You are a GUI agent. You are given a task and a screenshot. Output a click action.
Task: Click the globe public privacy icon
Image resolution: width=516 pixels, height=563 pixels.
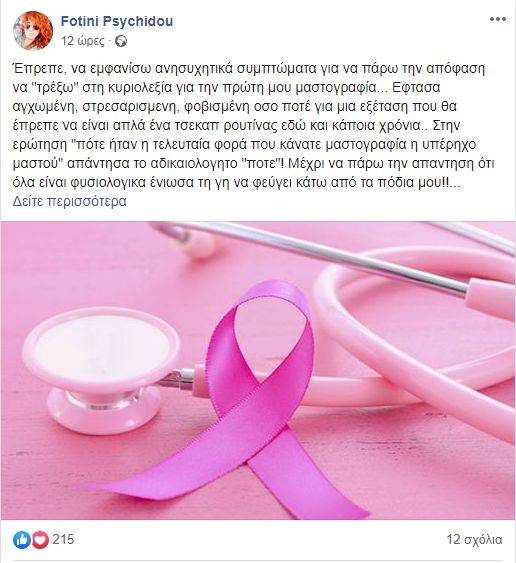click(x=121, y=42)
